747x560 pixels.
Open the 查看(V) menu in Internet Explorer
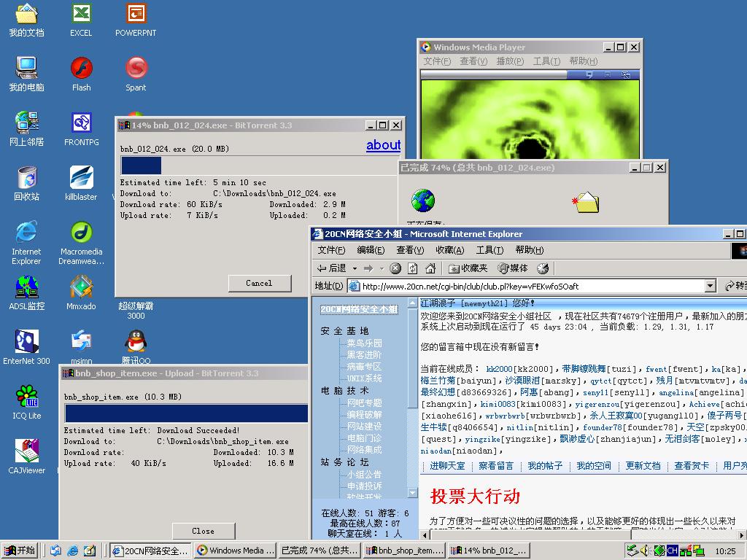pos(410,250)
